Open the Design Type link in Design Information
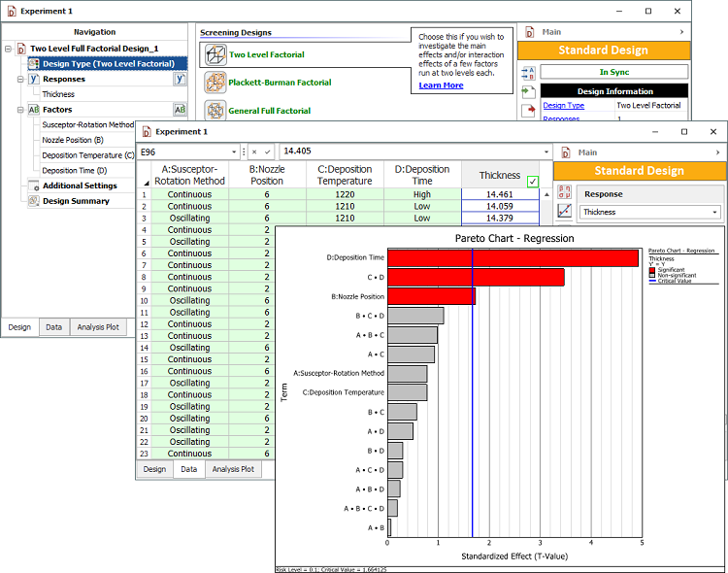Image resolution: width=728 pixels, height=573 pixels. tap(563, 105)
